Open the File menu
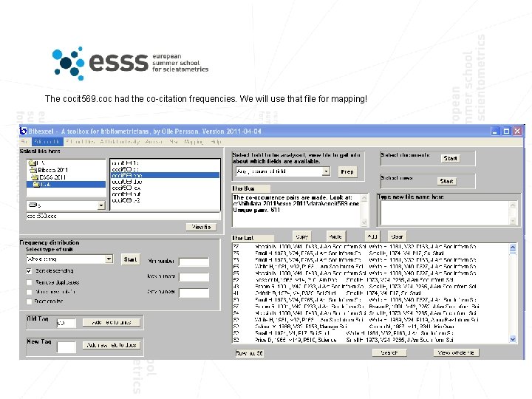Screen dimensions: 532x399 [24, 141]
